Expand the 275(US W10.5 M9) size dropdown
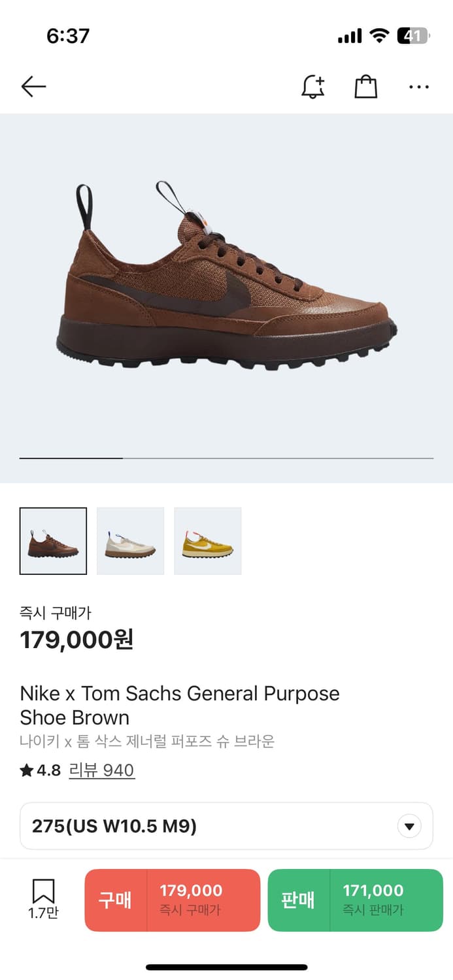This screenshot has height=980, width=453. (226, 826)
